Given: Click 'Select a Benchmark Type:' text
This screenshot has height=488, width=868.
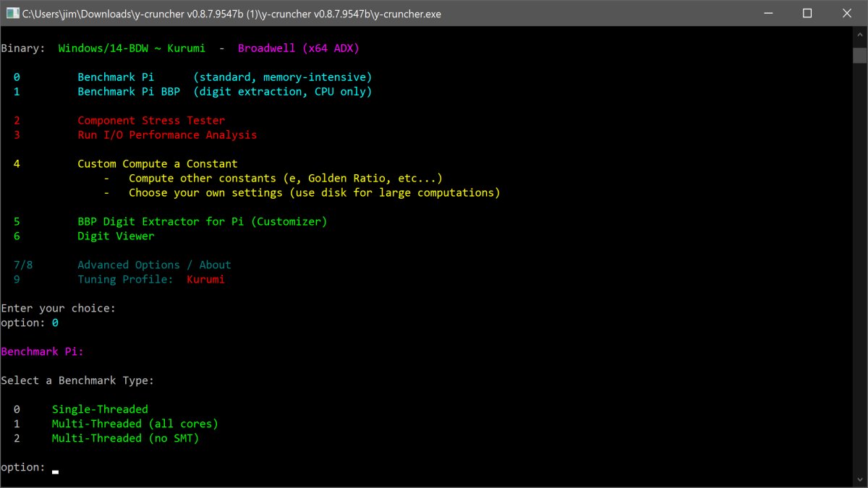Looking at the screenshot, I should point(77,381).
